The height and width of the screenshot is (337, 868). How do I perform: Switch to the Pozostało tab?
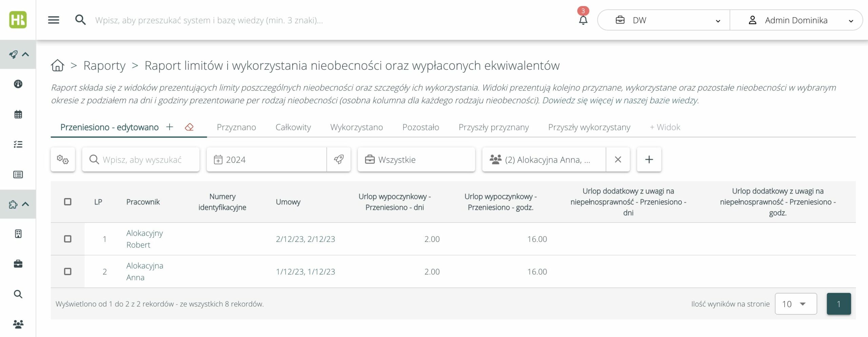tap(420, 127)
